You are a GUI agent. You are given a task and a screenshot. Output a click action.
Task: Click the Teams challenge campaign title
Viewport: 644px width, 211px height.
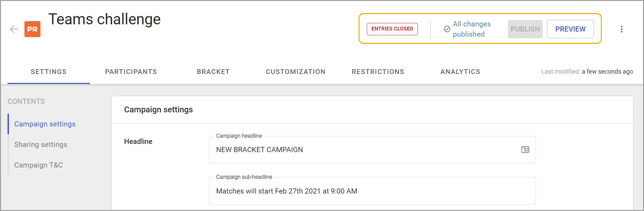[x=104, y=19]
